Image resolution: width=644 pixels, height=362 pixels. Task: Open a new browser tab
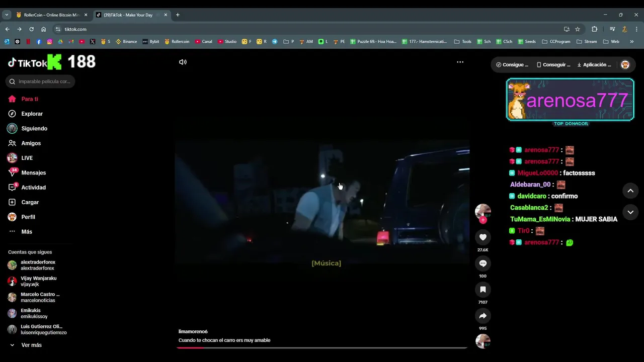[x=178, y=15]
